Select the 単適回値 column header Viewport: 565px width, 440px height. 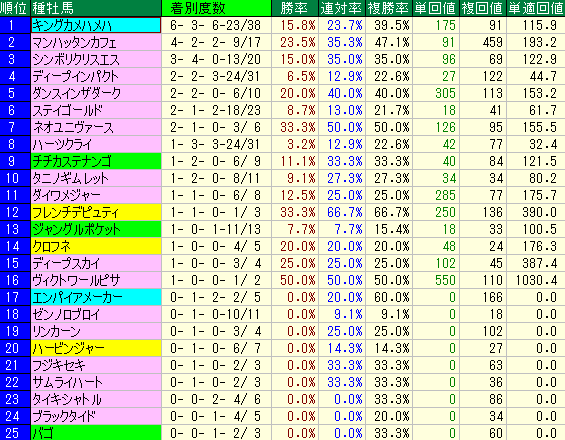536,8
